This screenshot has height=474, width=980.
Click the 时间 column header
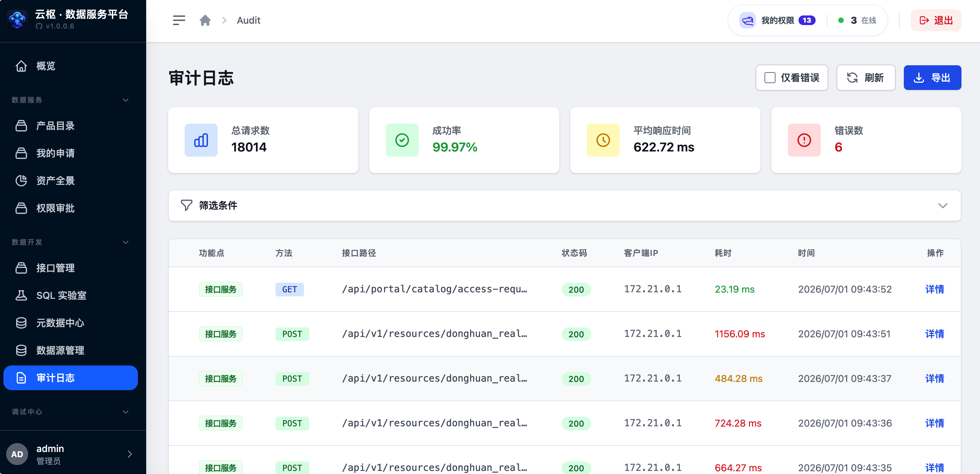click(806, 253)
